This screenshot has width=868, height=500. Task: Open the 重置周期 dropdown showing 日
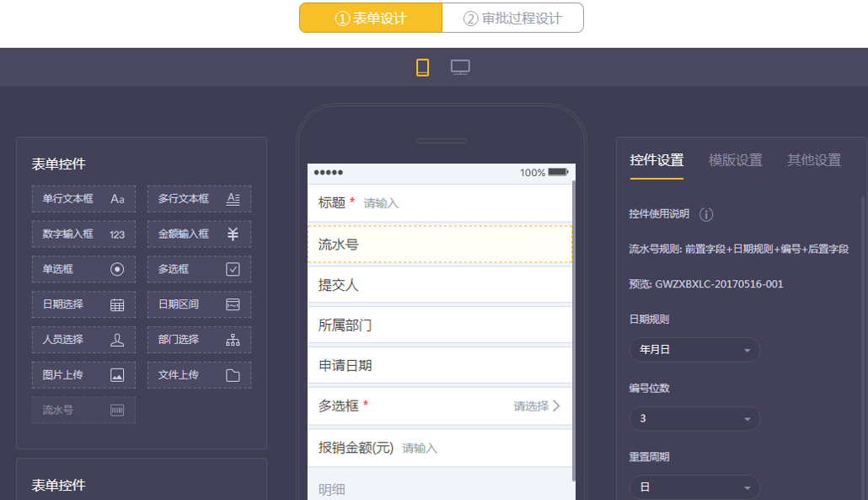[694, 487]
